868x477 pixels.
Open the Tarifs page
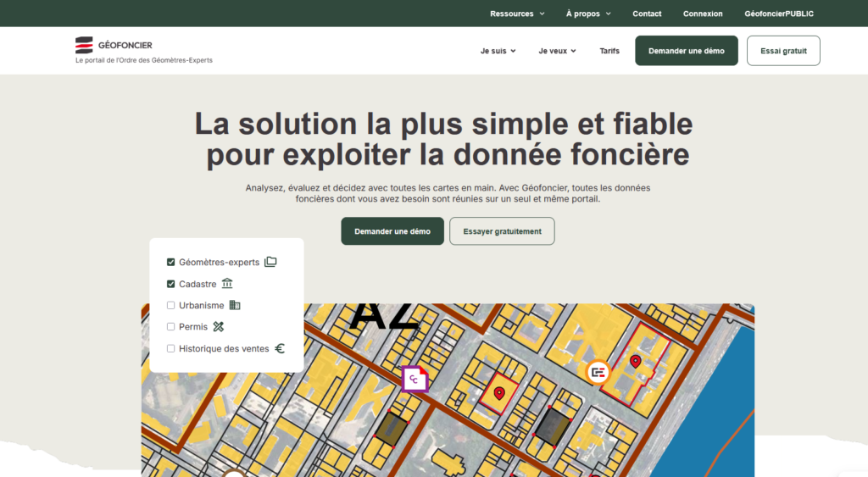(x=609, y=51)
